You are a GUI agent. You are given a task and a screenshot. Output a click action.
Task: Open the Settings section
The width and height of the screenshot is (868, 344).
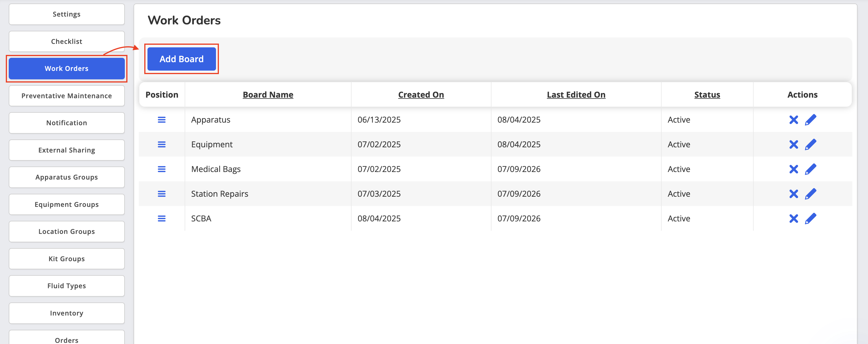coord(67,14)
